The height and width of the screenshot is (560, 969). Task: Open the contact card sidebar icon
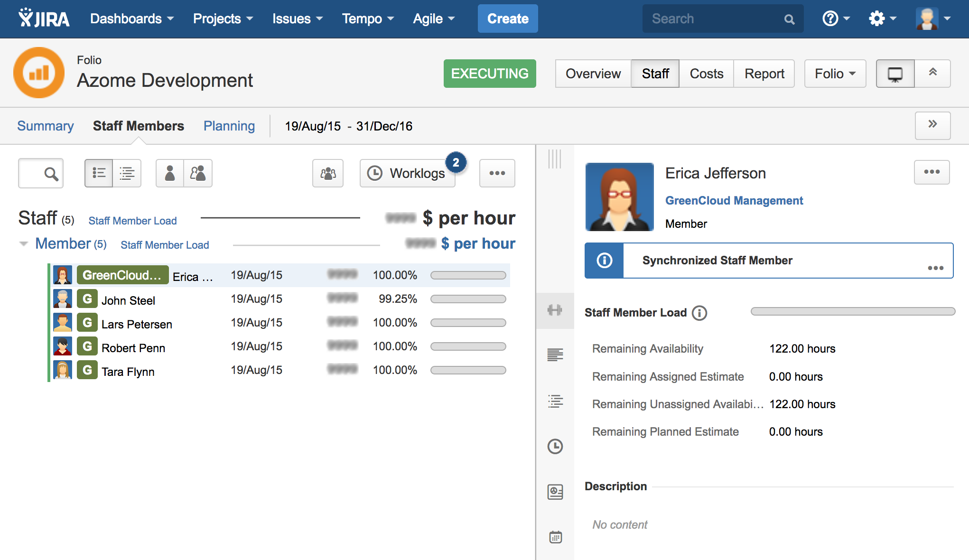click(x=555, y=492)
